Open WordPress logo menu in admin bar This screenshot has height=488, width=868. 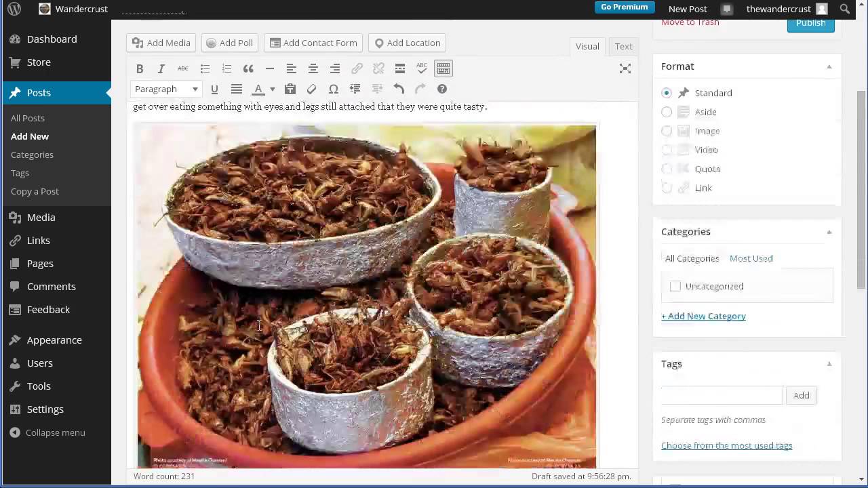14,9
